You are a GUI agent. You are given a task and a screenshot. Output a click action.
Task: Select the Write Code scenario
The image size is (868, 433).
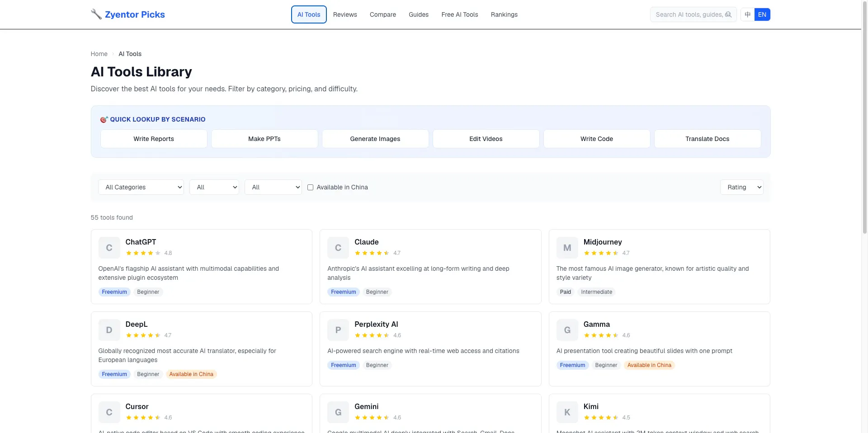(597, 139)
